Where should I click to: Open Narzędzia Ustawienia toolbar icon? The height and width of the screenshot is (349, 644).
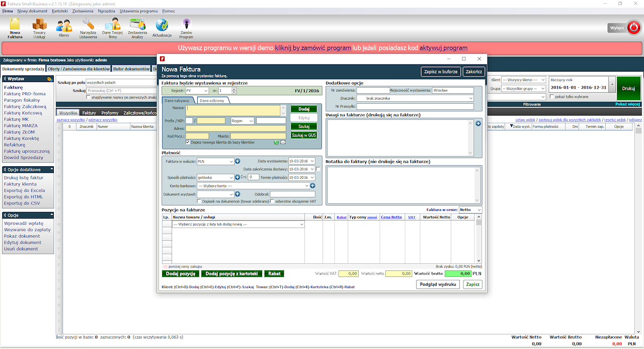coord(88,28)
